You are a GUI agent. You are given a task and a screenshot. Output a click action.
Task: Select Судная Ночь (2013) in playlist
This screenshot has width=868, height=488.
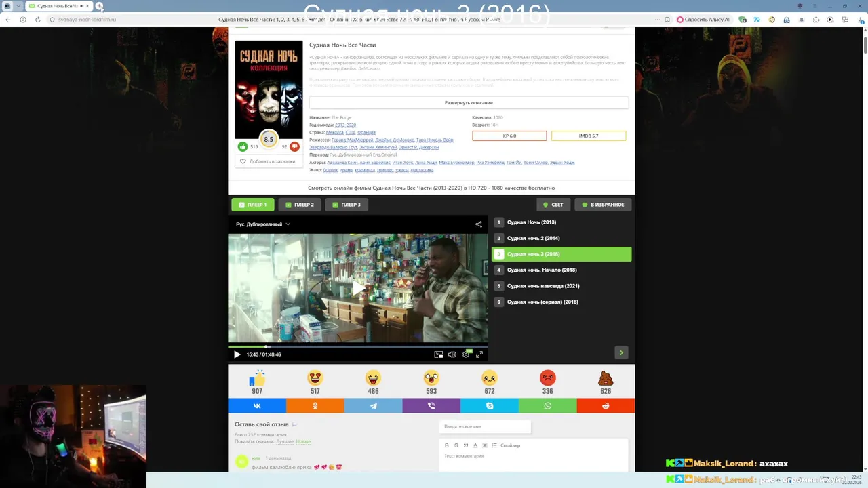click(x=561, y=222)
